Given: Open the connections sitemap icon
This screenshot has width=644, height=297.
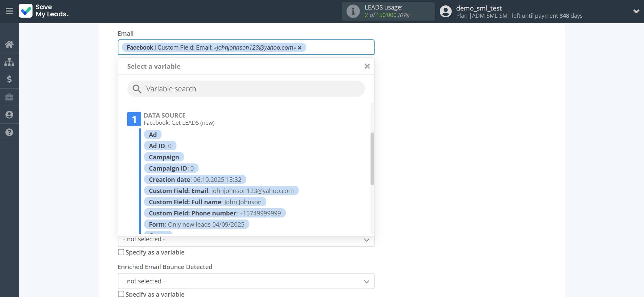Looking at the screenshot, I should coord(9,62).
